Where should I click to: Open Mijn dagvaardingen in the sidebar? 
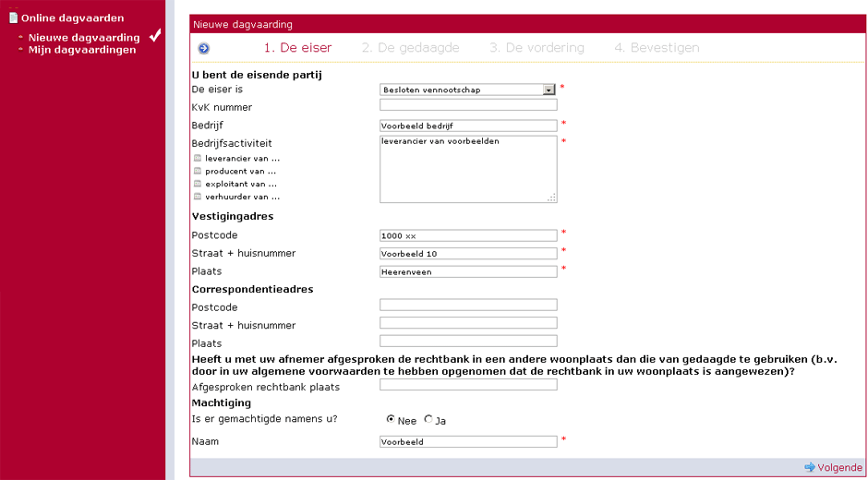coord(82,50)
